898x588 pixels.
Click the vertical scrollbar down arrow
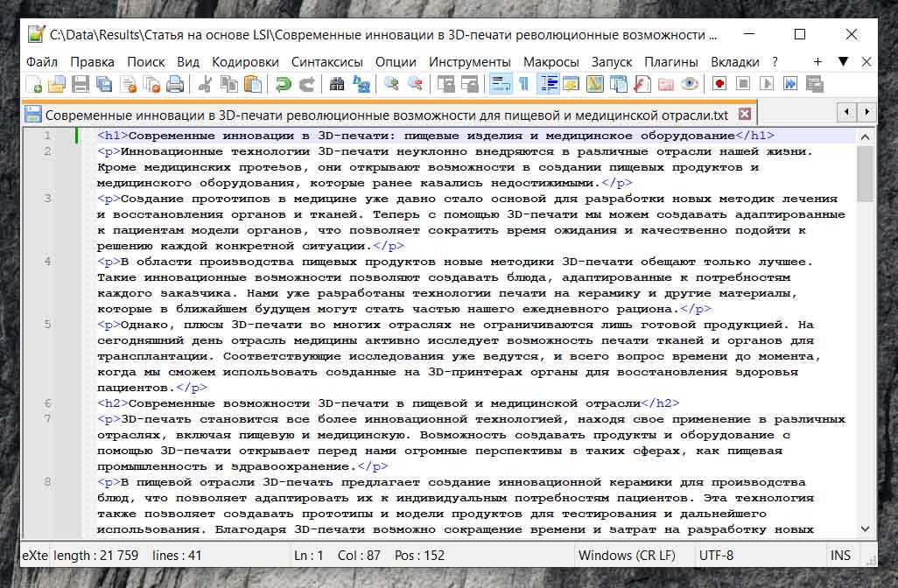pyautogui.click(x=865, y=528)
